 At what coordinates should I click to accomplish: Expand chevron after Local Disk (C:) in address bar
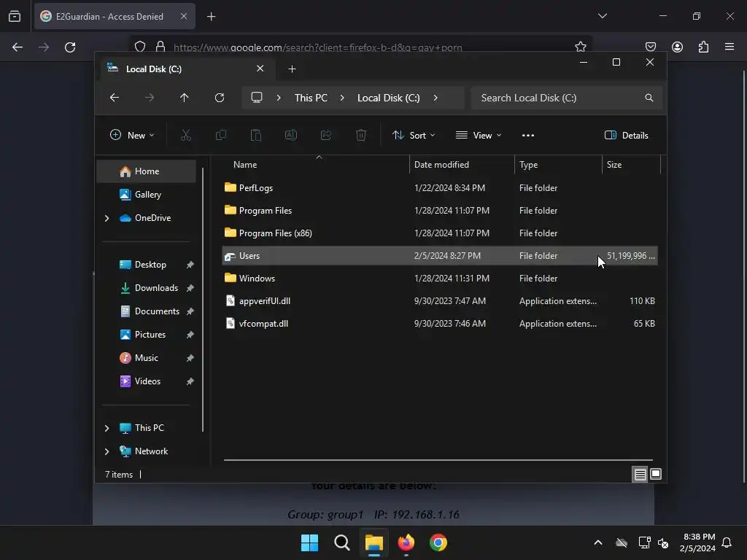[x=435, y=98]
